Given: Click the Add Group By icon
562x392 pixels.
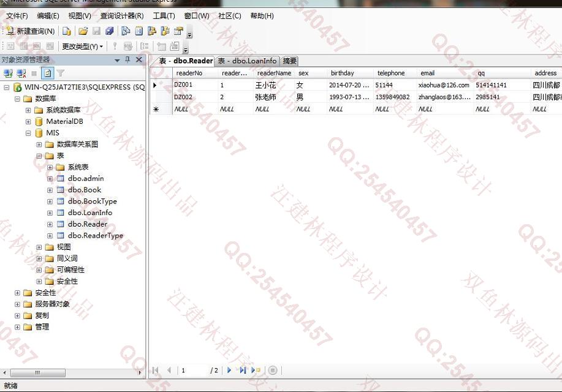Looking at the screenshot, I should point(145,46).
